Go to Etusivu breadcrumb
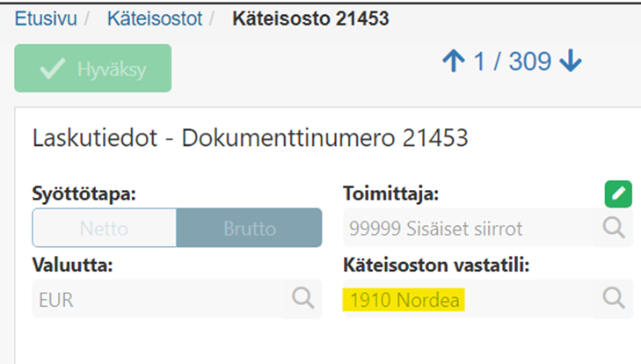The height and width of the screenshot is (364, 641). [x=46, y=18]
